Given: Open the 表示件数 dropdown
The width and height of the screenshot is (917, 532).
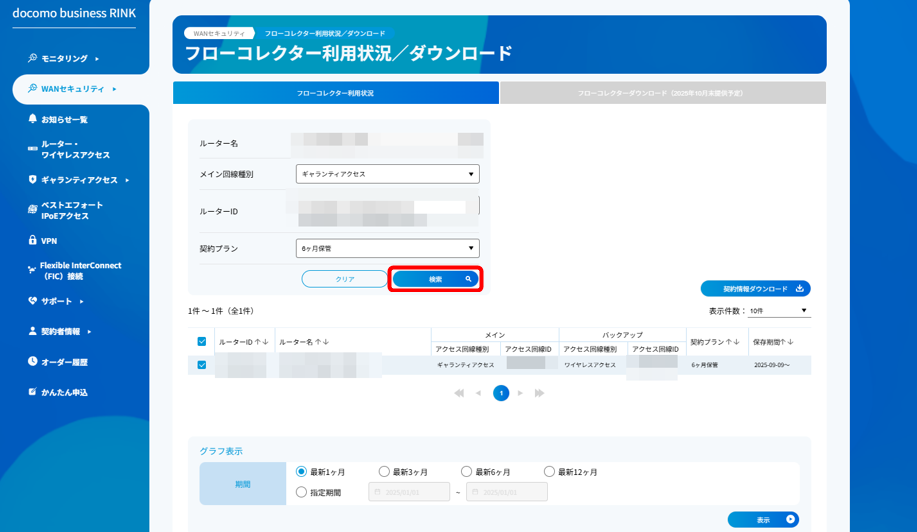Looking at the screenshot, I should coord(778,311).
